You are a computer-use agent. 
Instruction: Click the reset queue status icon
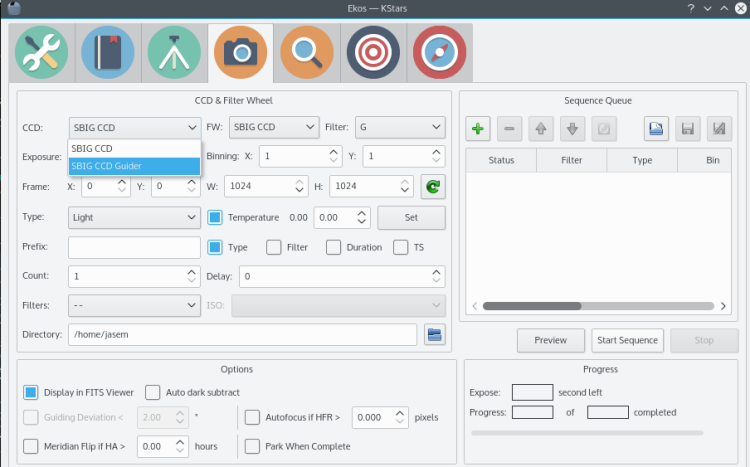click(x=604, y=129)
